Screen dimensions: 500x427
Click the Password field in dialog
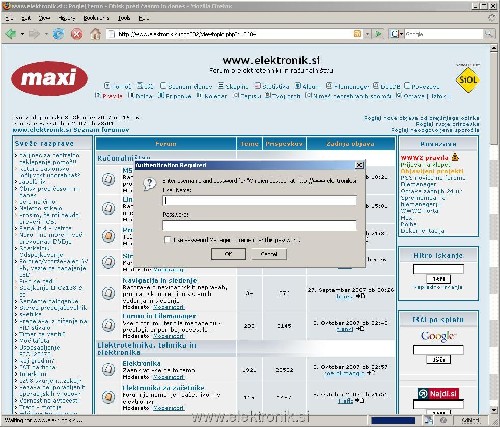pos(259,225)
